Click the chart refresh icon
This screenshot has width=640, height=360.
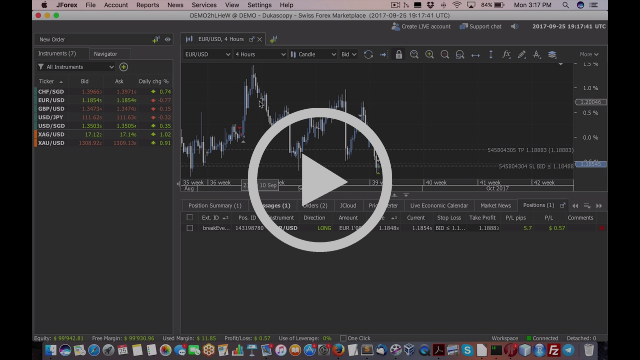point(368,54)
